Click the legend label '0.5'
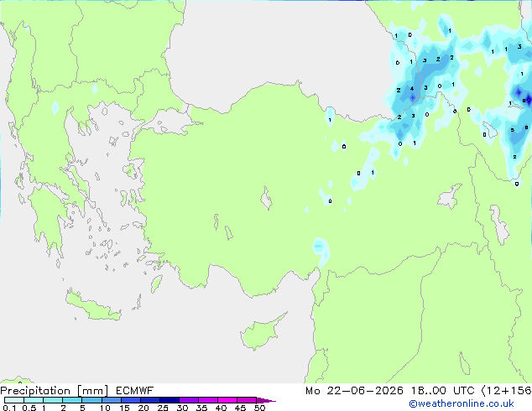Viewport: 532px width, 411px height. [x=29, y=408]
